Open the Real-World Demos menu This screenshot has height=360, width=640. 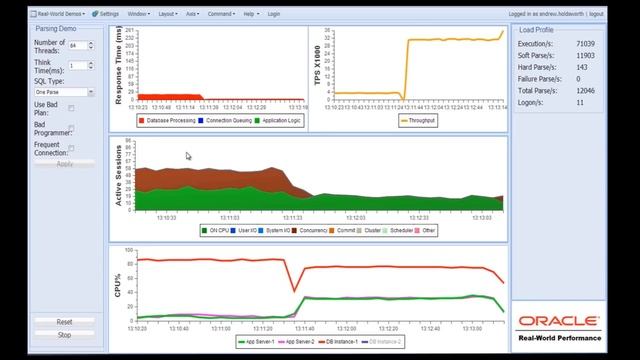click(61, 14)
